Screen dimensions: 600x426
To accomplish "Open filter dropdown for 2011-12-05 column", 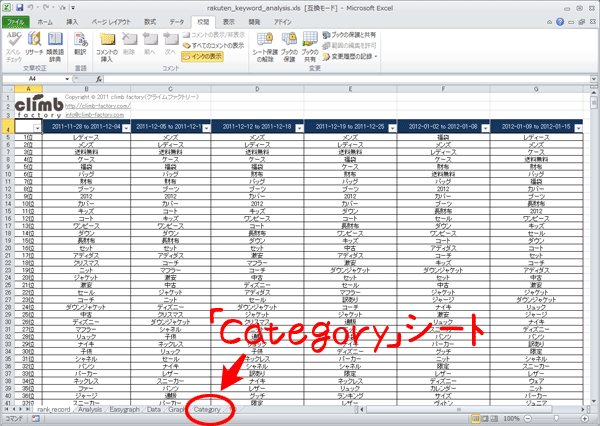I will (206, 128).
